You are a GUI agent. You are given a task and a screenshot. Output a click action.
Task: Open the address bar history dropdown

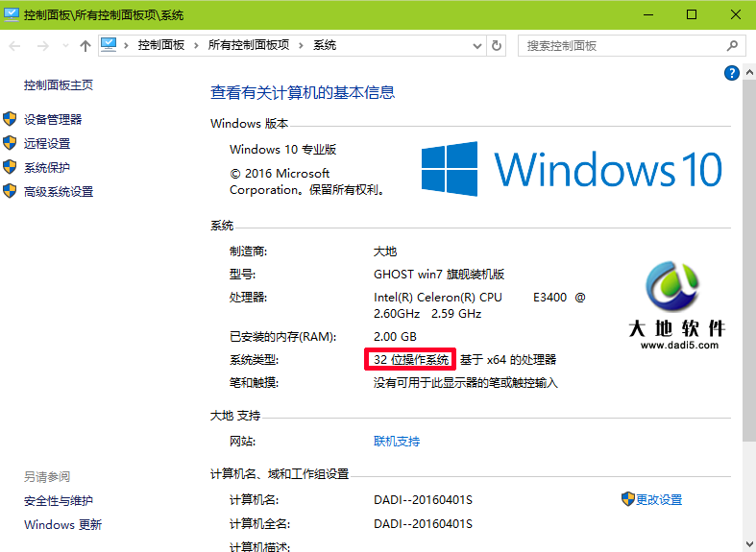coord(476,46)
